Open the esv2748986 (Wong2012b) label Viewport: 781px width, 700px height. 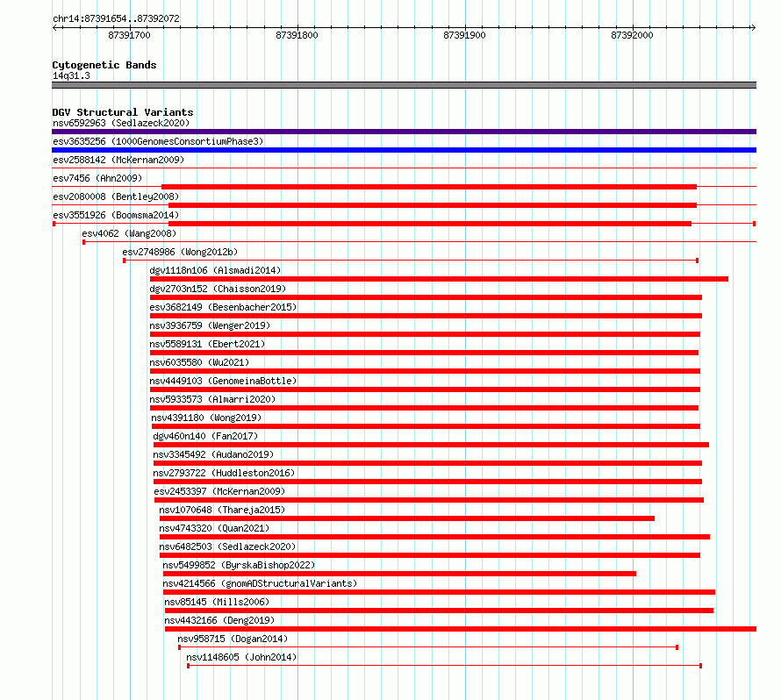click(180, 252)
